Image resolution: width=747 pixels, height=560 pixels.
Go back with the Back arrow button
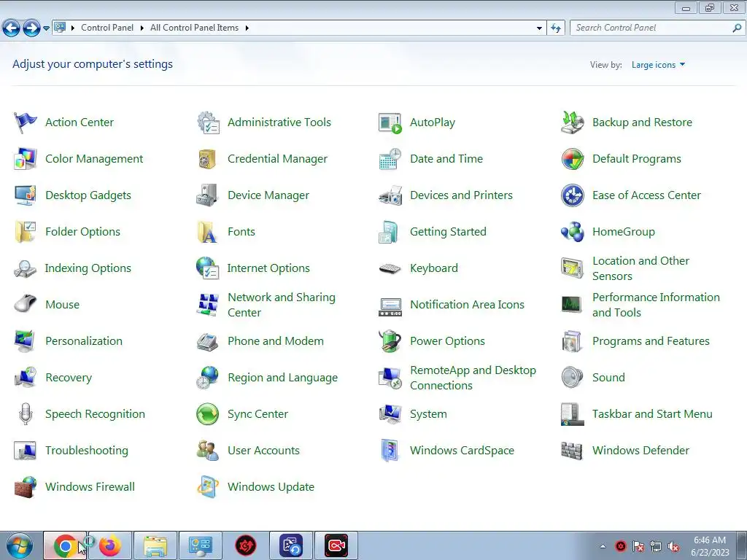pos(12,28)
